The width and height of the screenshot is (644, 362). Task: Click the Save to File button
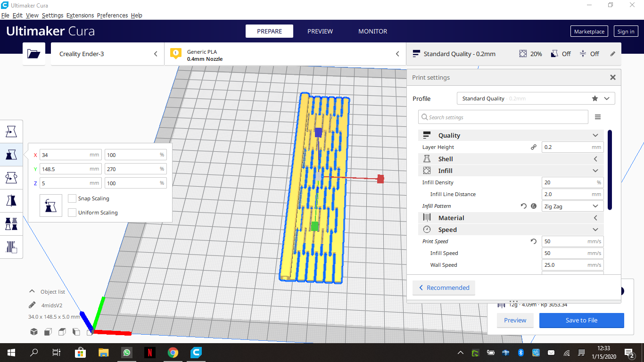tap(582, 320)
